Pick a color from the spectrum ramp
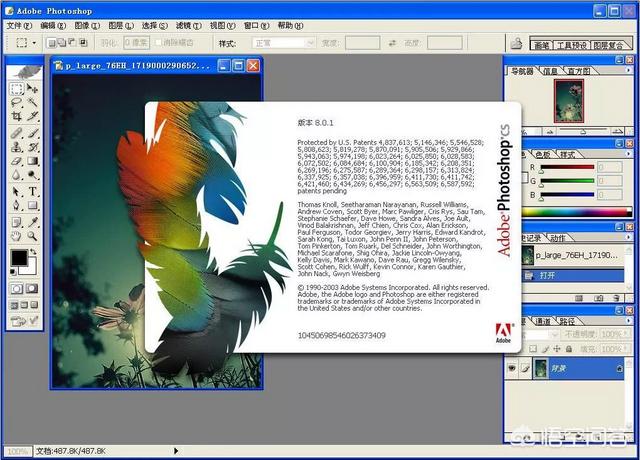Image resolution: width=640 pixels, height=460 pixels. 576,212
